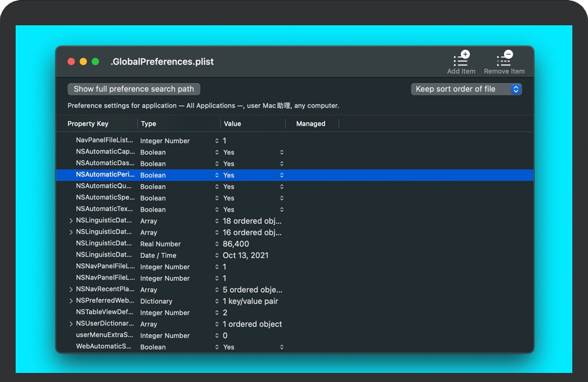The image size is (588, 382).
Task: Toggle Yes value stepper for NSAutomaticCap row
Action: [282, 152]
